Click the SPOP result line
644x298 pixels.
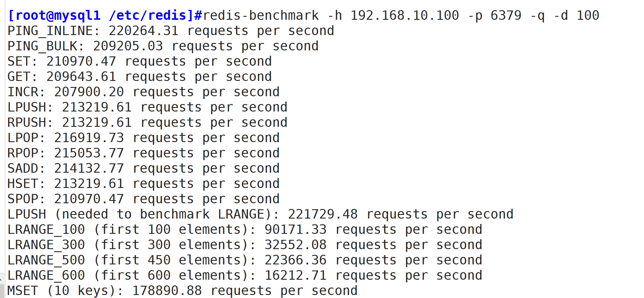coord(144,199)
